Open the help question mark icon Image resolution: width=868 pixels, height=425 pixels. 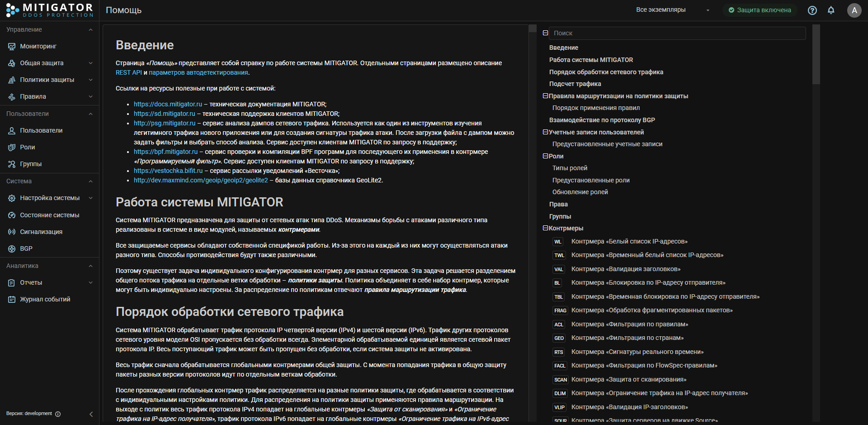click(812, 10)
